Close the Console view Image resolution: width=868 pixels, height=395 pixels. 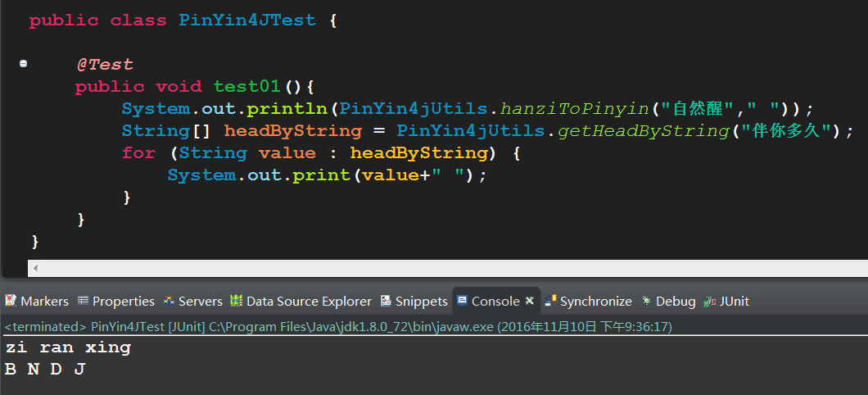tap(529, 301)
